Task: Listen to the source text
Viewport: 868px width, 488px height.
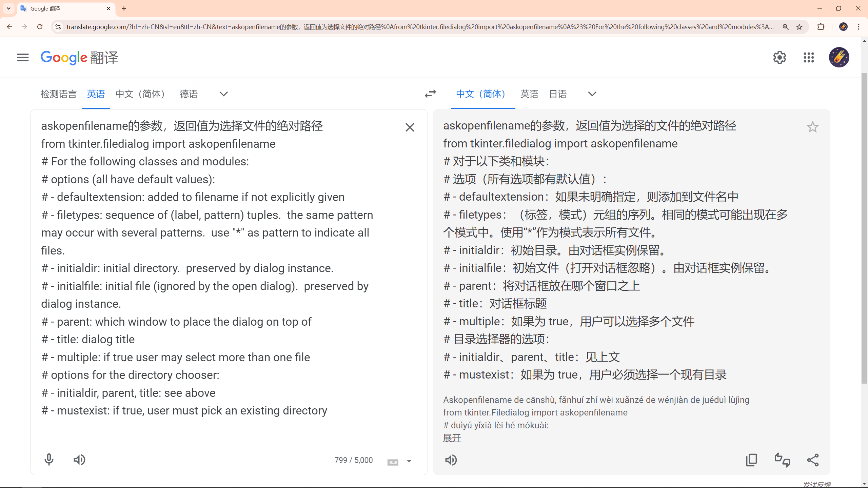Action: pyautogui.click(x=79, y=460)
